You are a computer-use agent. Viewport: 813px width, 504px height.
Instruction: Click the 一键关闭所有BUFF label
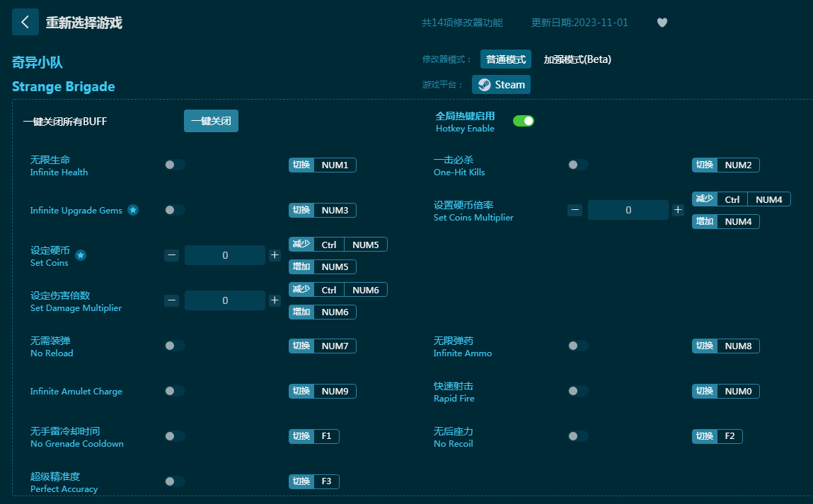pos(65,121)
